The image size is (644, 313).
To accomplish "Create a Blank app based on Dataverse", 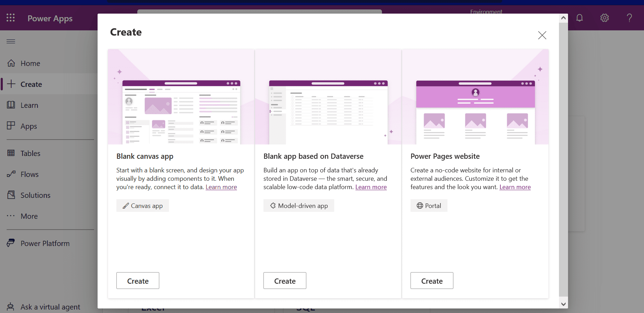I will tap(285, 281).
